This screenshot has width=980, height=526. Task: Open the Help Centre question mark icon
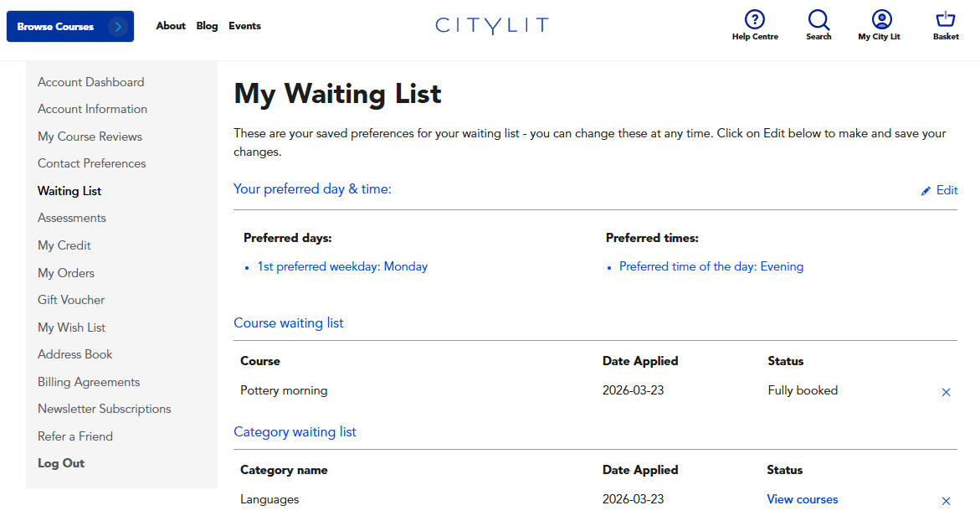pyautogui.click(x=755, y=19)
